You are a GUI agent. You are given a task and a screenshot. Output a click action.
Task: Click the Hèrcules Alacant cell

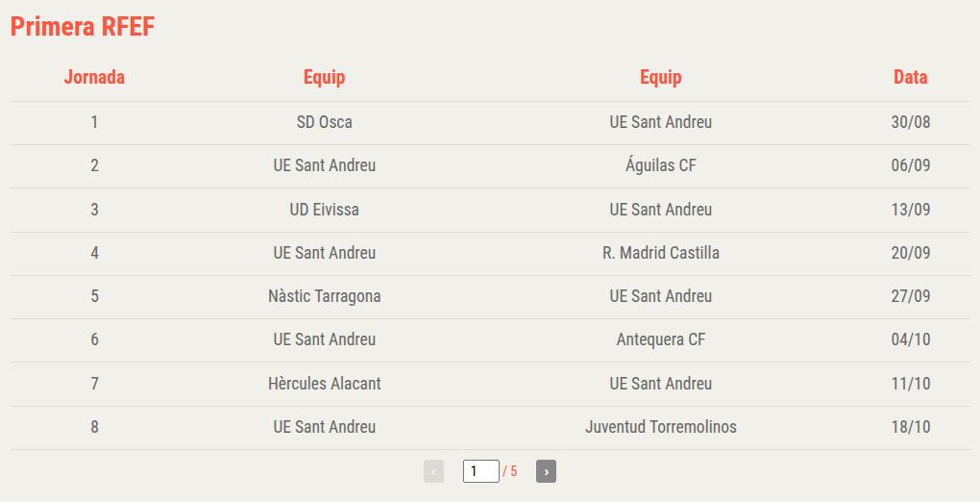(325, 383)
